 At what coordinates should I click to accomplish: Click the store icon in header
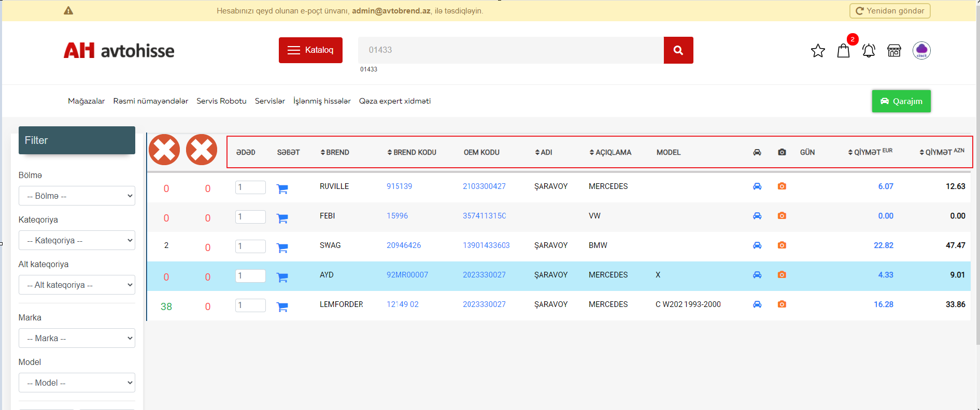[894, 51]
